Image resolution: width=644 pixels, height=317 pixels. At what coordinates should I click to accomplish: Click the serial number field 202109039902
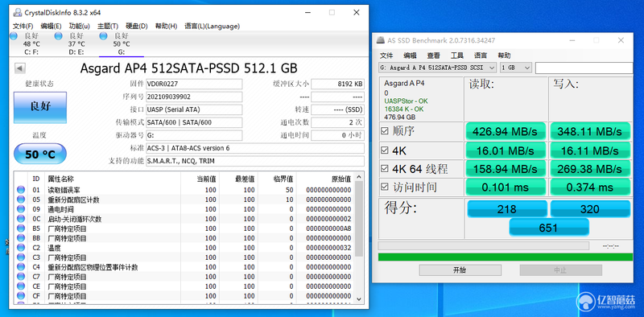194,97
